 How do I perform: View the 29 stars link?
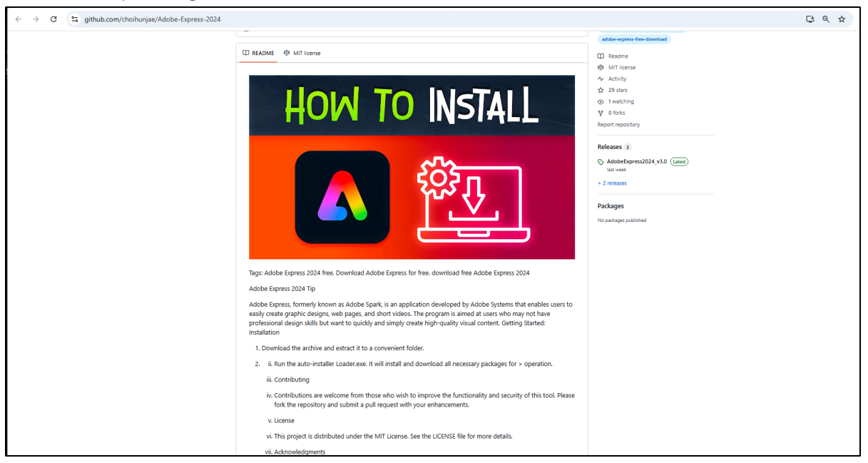618,91
